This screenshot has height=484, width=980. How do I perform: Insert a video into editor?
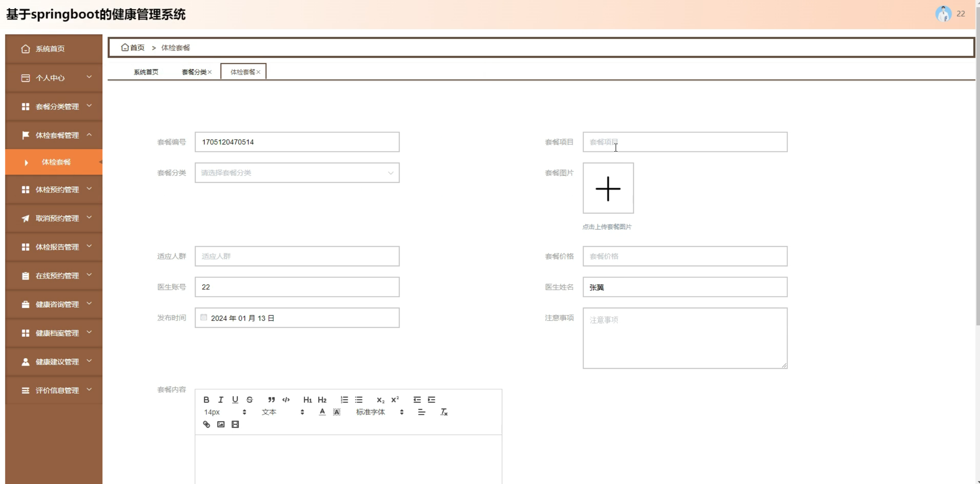point(235,424)
